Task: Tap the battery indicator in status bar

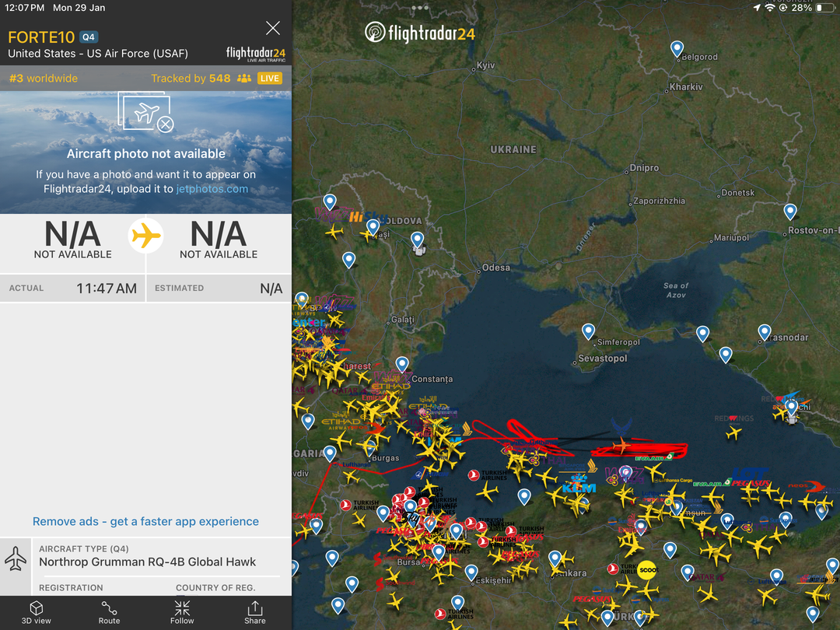Action: pos(824,8)
